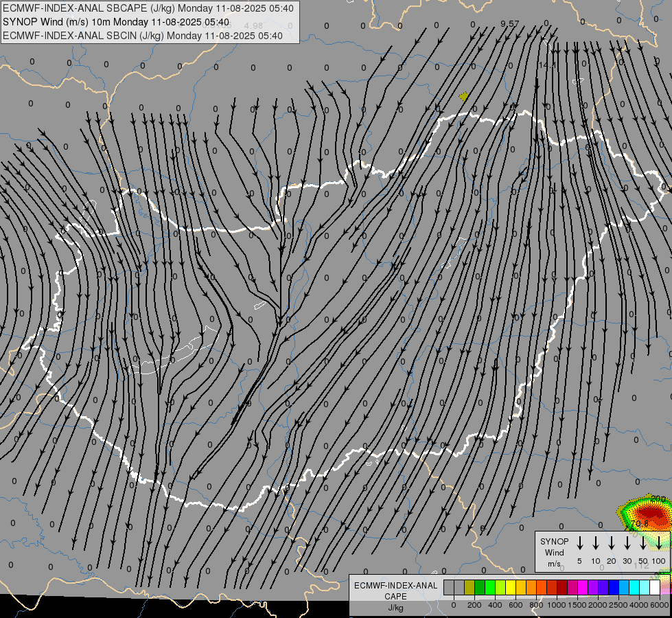Click the SYNOP Wind m/s legend label

[554, 552]
